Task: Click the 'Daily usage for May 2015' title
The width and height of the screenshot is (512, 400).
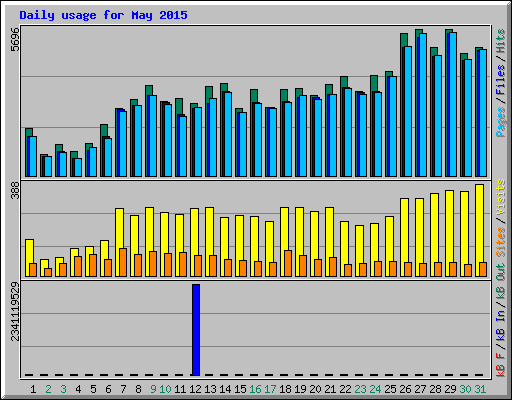Action: [103, 15]
